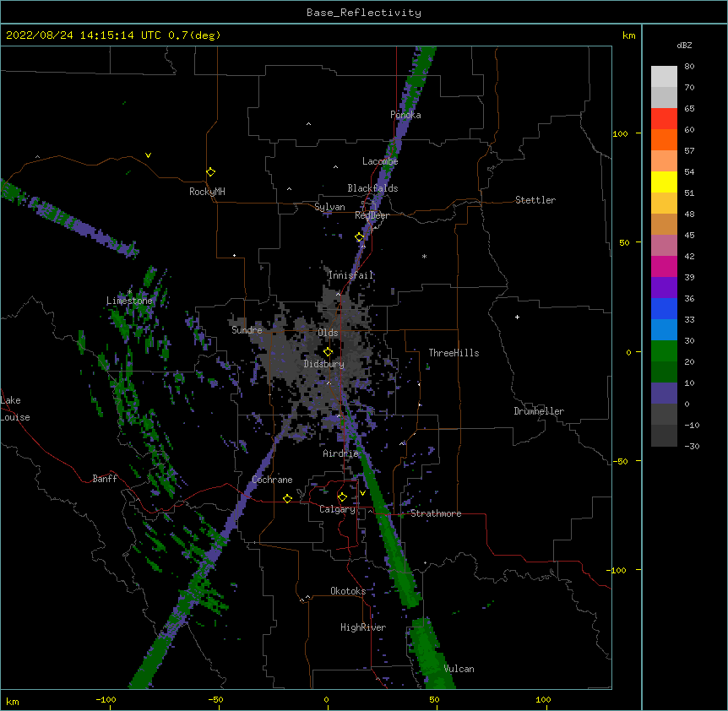Click the Cochrane town label
Screen dimensions: 728x711
click(x=272, y=480)
